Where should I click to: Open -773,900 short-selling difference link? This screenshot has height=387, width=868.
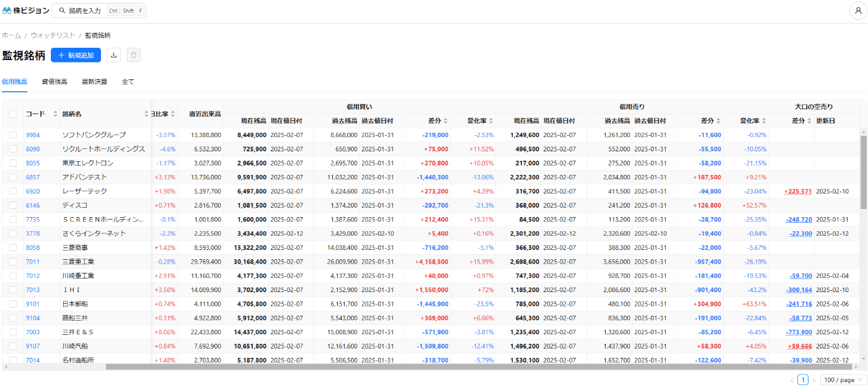tap(799, 332)
